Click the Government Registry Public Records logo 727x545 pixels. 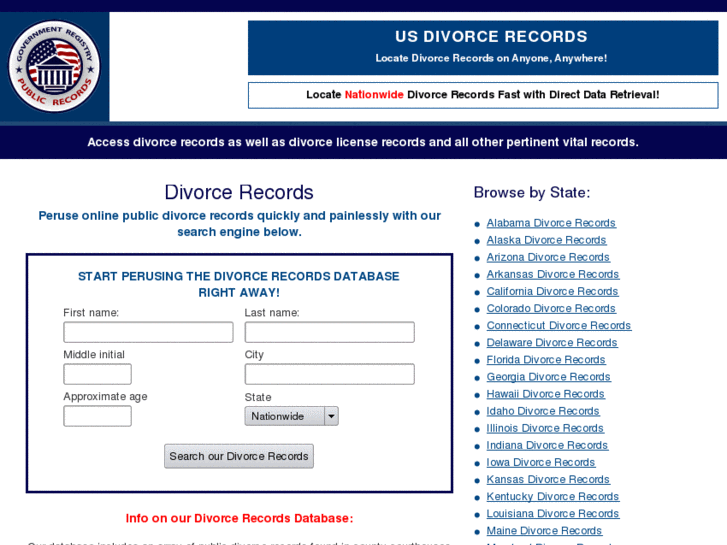(54, 66)
